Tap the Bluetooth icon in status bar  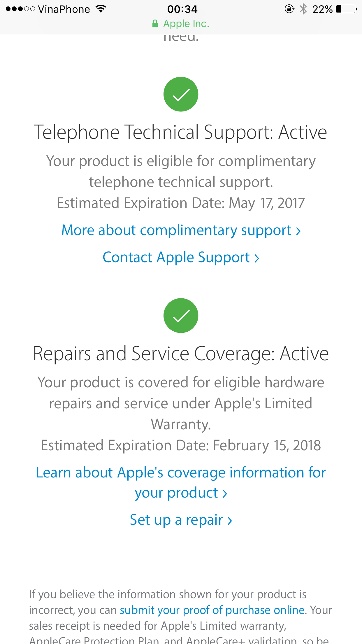click(x=303, y=9)
